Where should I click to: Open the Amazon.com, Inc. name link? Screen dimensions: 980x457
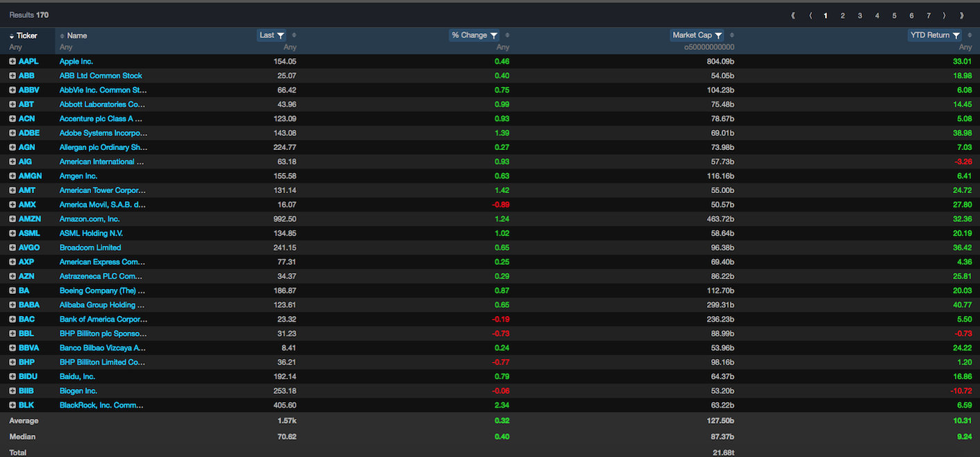coord(90,219)
